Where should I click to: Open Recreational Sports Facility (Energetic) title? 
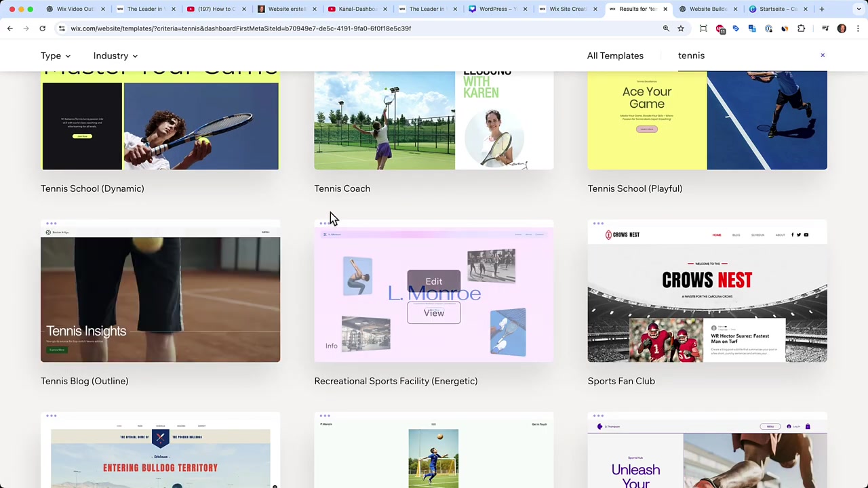396,381
